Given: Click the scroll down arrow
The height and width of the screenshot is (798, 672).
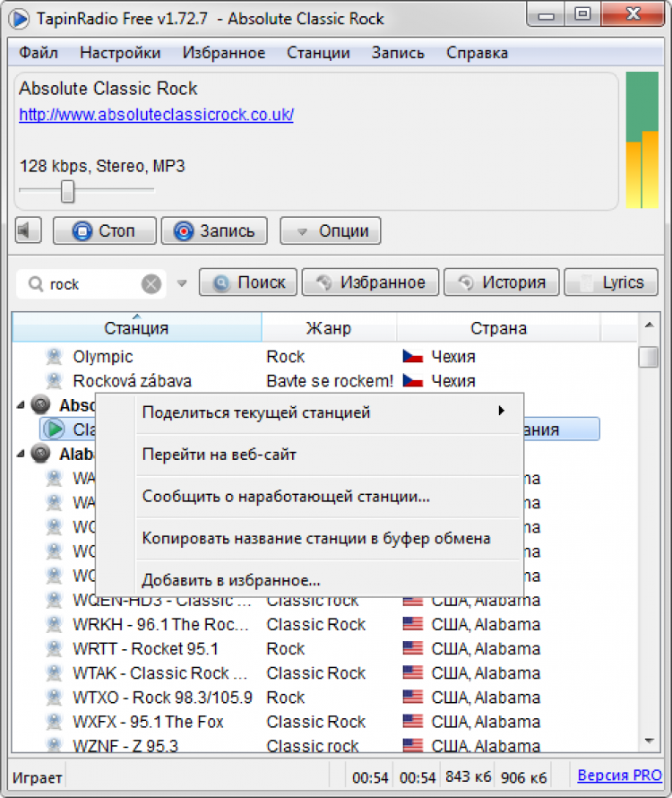Looking at the screenshot, I should (x=649, y=741).
